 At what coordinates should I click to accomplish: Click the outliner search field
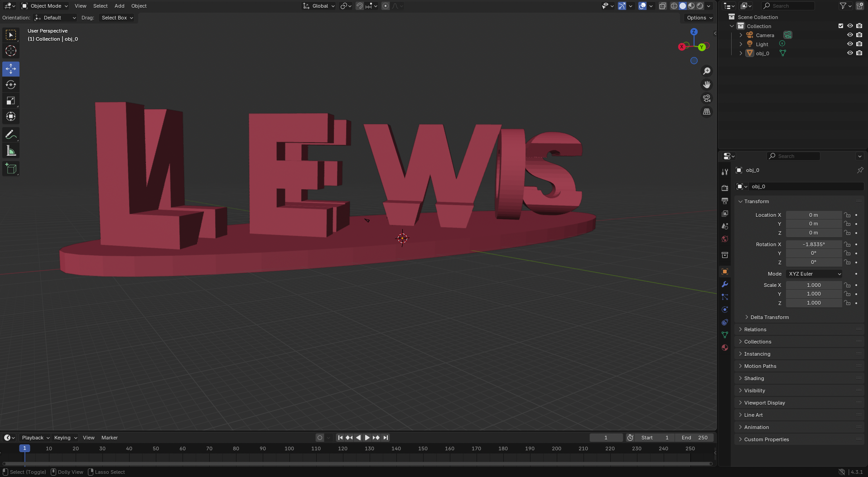[788, 6]
